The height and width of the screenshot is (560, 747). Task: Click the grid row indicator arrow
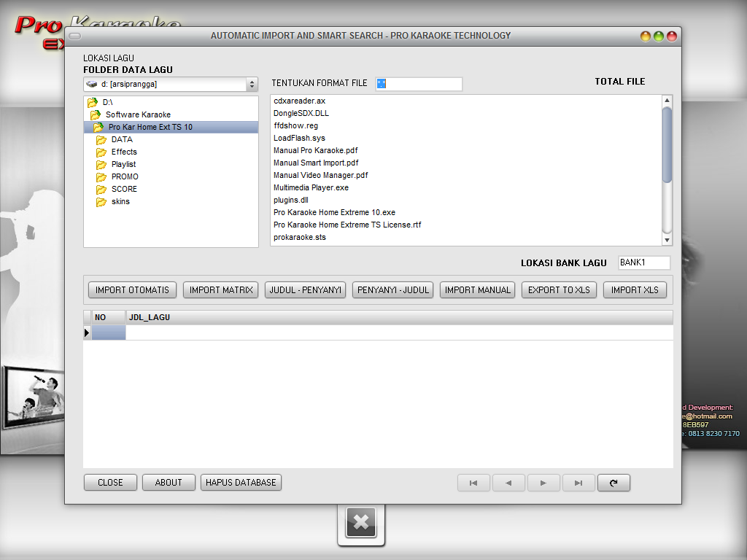click(88, 332)
